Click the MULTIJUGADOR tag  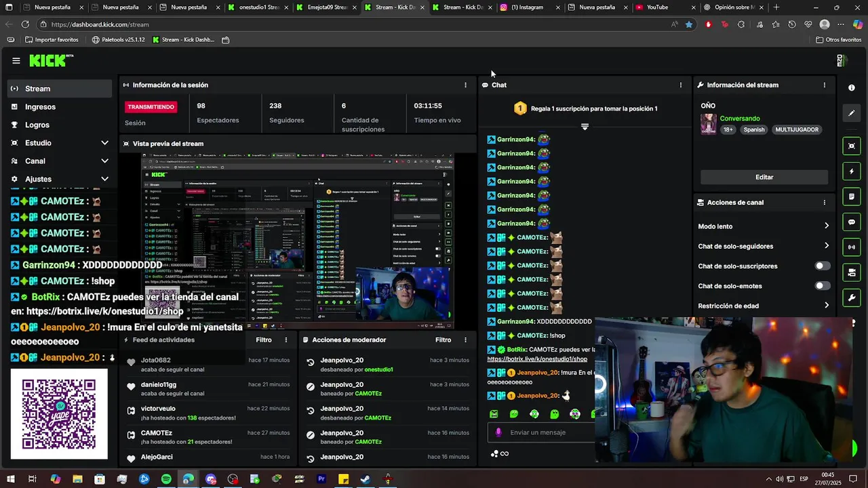[797, 129]
